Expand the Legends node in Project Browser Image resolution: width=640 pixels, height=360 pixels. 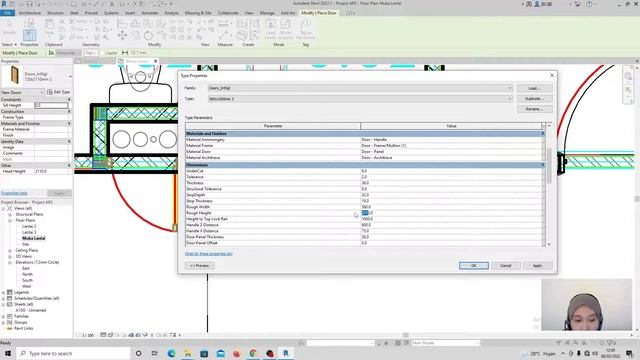(x=4, y=292)
